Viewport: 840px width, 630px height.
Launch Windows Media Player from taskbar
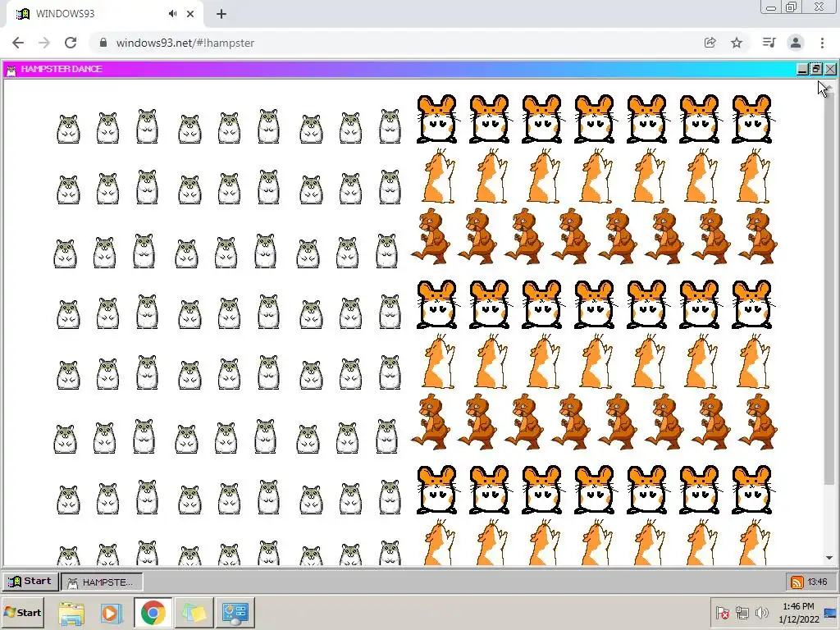coord(112,613)
